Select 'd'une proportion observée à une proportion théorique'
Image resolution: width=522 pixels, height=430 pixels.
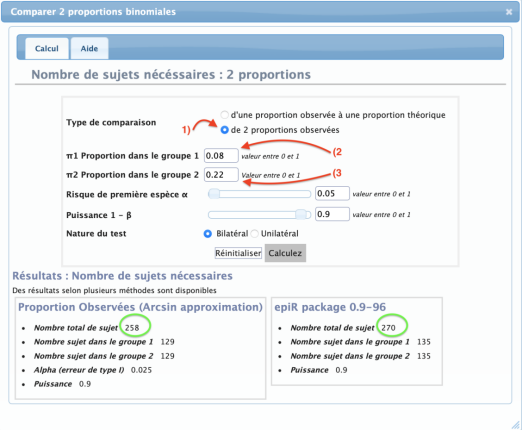pyautogui.click(x=224, y=115)
